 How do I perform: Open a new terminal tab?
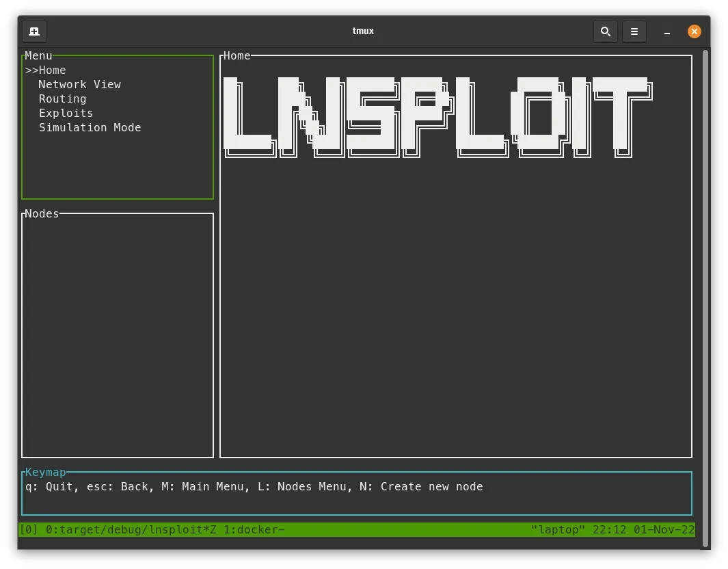coord(34,31)
